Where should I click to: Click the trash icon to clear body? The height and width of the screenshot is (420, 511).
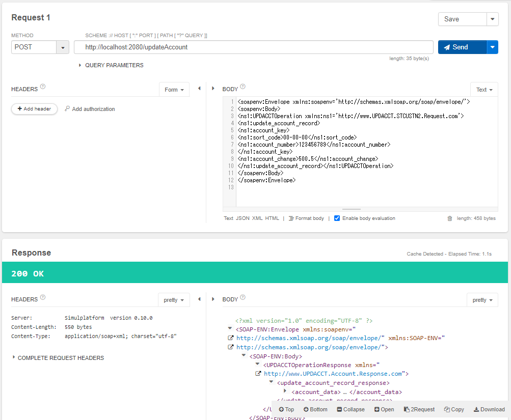point(450,218)
